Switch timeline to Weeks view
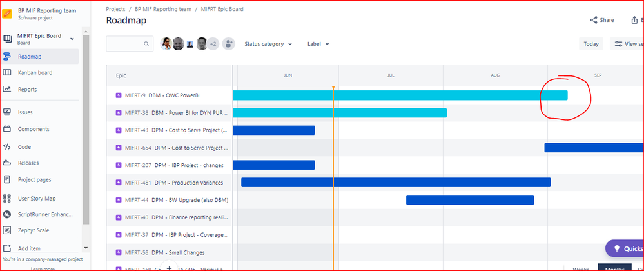Viewport: 644px width, 271px height. [581, 268]
